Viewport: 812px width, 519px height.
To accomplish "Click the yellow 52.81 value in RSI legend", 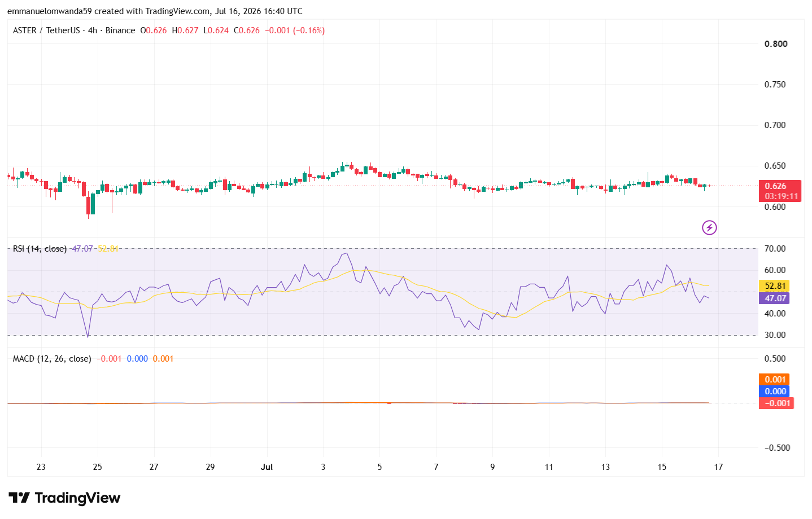I will [108, 249].
